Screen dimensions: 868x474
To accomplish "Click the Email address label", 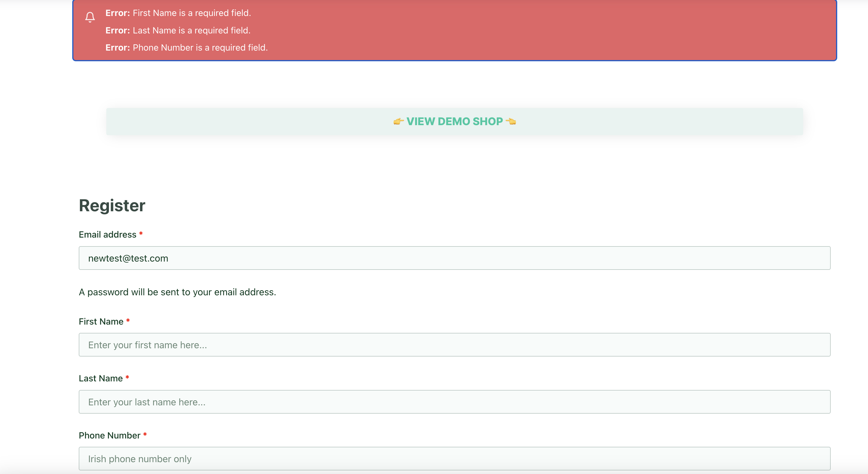I will coord(107,234).
